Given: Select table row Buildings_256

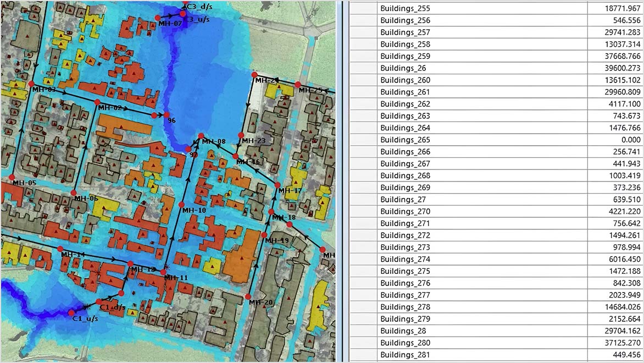Looking at the screenshot, I should (497, 20).
